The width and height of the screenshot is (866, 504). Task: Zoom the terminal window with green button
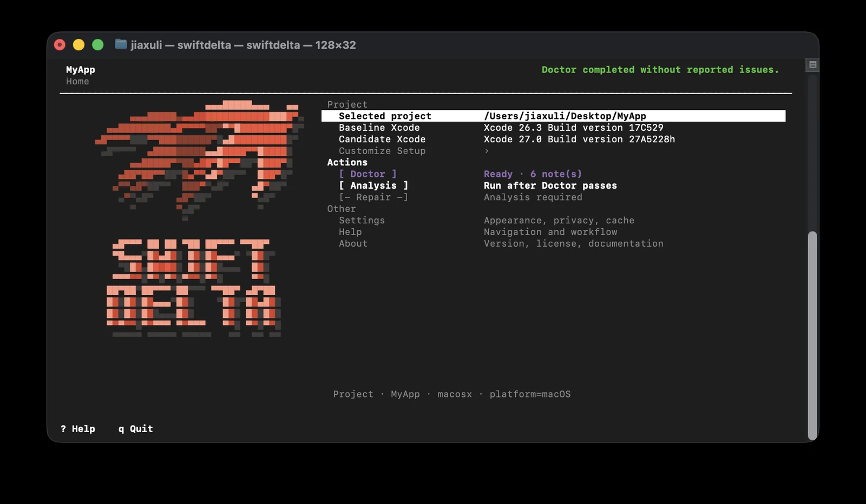point(97,45)
